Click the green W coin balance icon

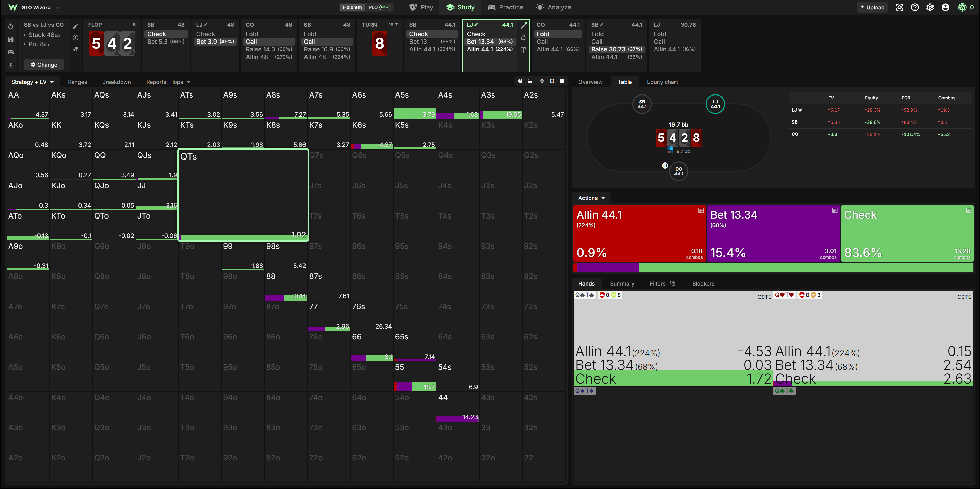962,7
